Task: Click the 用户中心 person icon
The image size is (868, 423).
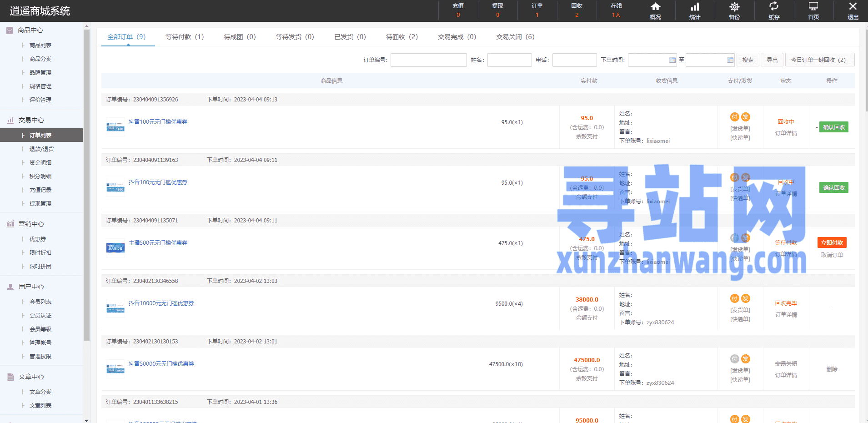Action: (10, 287)
